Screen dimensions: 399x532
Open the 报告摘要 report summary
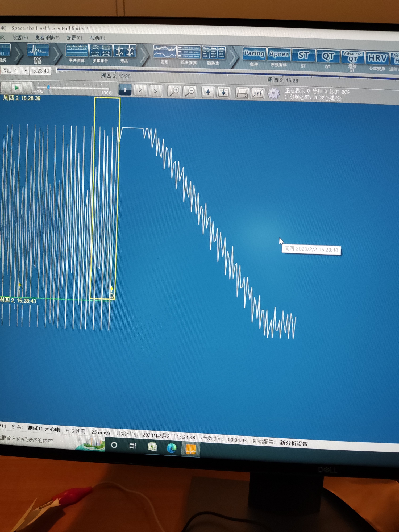(189, 55)
